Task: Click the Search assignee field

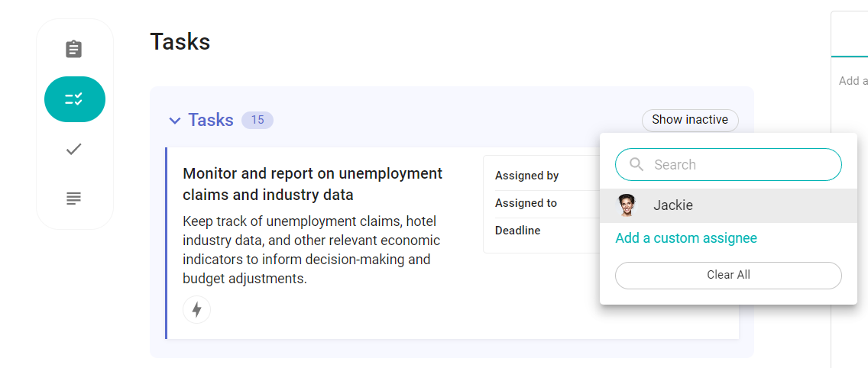Action: coord(728,164)
